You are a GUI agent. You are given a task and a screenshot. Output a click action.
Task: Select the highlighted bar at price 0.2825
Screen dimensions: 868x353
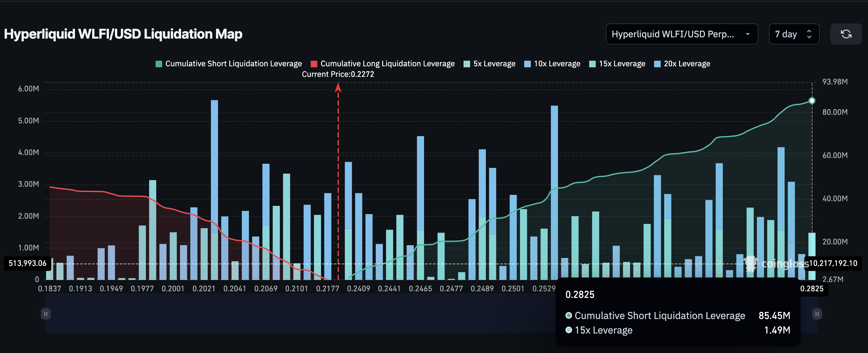(812, 256)
